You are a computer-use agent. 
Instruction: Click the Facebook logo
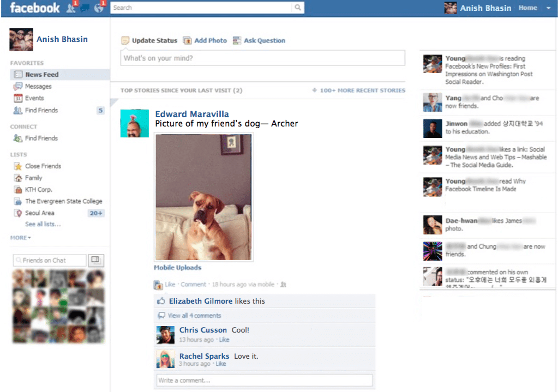tap(35, 8)
